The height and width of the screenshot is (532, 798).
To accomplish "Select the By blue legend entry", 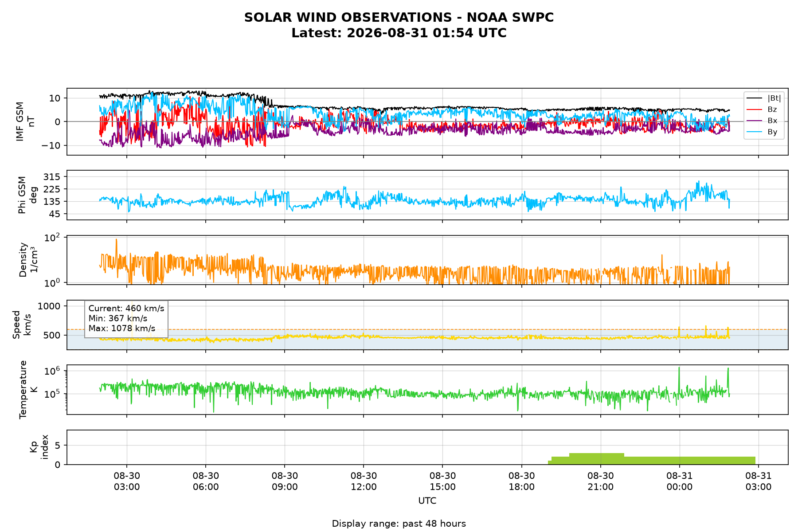I will (x=764, y=132).
